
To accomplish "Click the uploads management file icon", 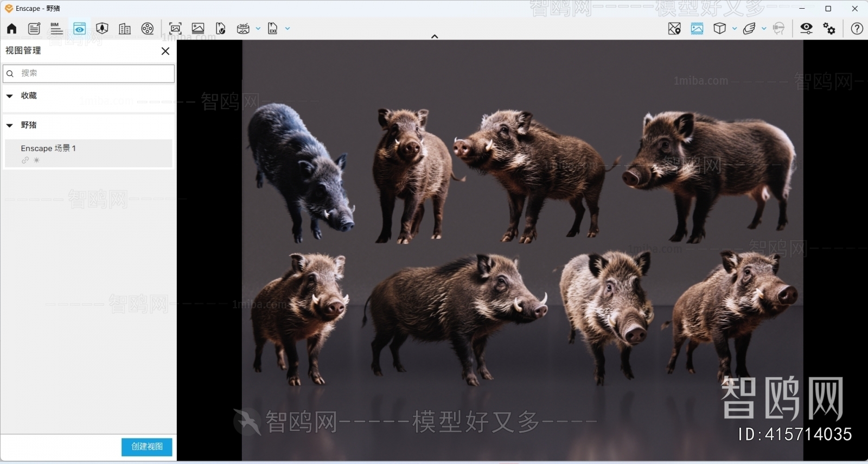I will point(220,29).
